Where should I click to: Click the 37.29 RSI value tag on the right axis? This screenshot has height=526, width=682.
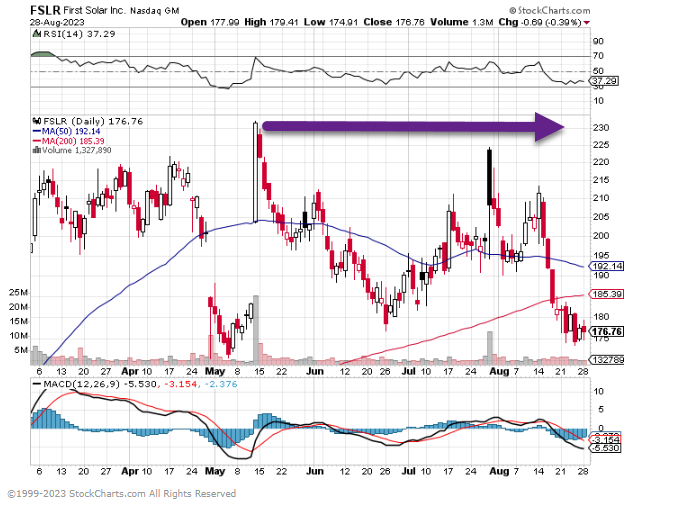605,81
